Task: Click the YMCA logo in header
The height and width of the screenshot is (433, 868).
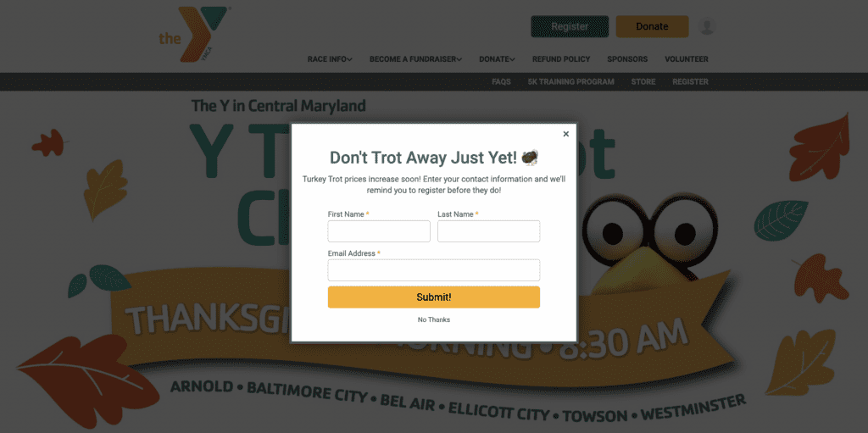Action: pos(193,35)
